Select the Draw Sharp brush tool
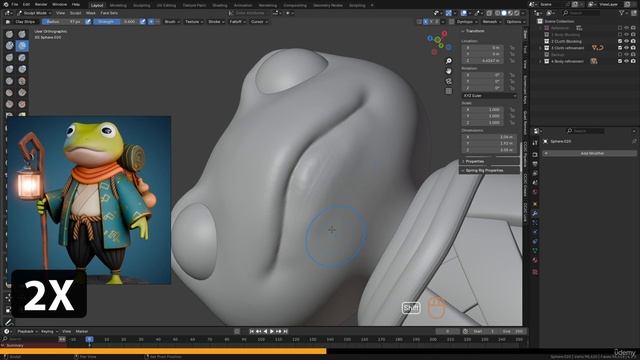 22,34
